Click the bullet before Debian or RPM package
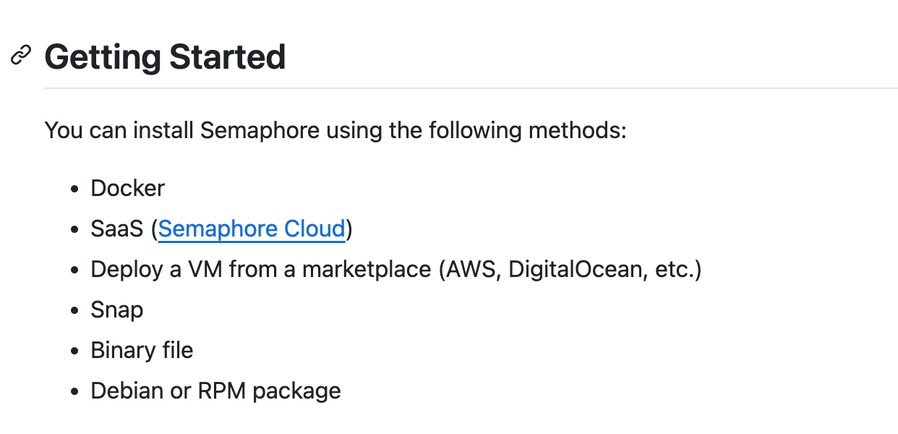Viewport: 898px width, 434px height. pos(74,392)
